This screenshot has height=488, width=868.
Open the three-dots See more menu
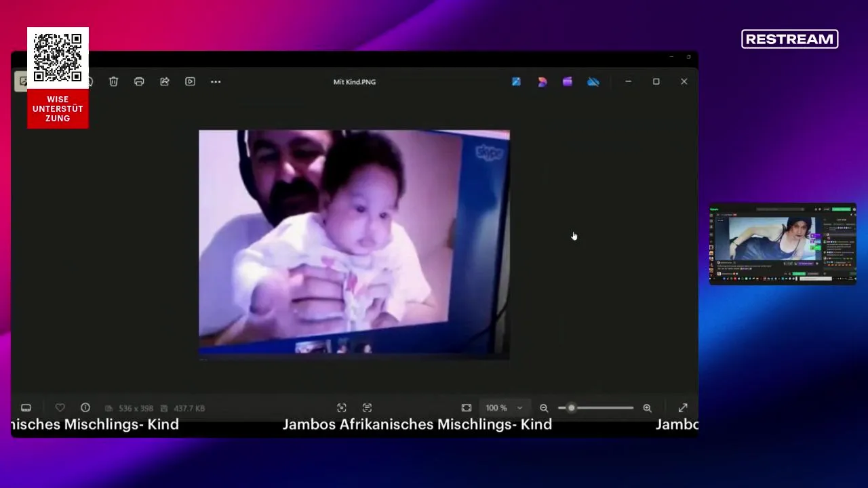pos(216,81)
